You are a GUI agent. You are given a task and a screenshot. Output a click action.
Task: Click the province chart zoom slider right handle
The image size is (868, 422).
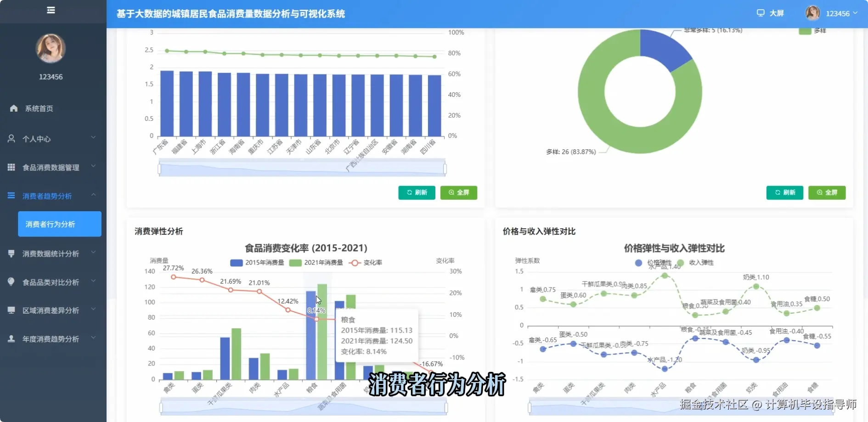point(445,169)
